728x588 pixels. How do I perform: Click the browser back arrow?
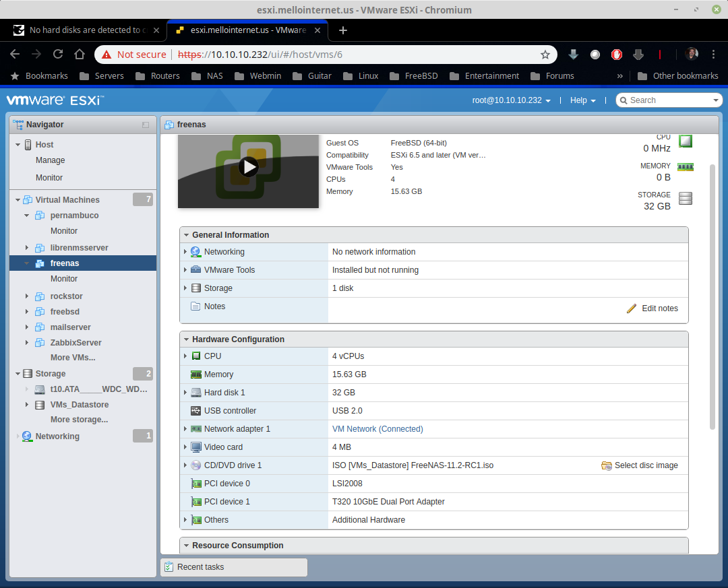15,55
